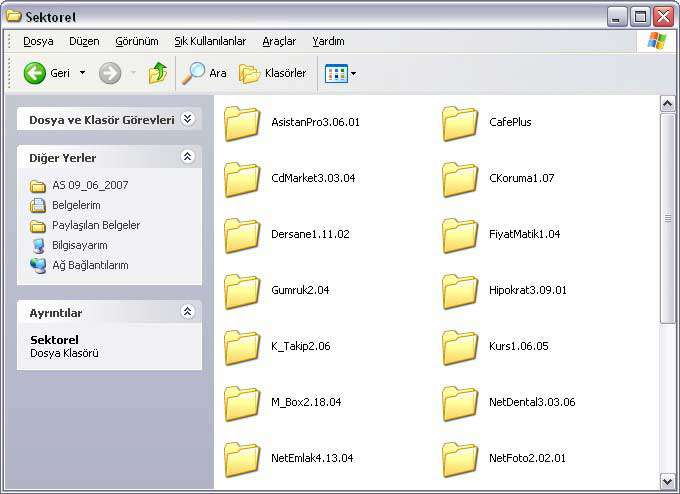The width and height of the screenshot is (680, 494).
Task: Select the NetDental3.03.06 folder icon
Action: click(x=460, y=403)
